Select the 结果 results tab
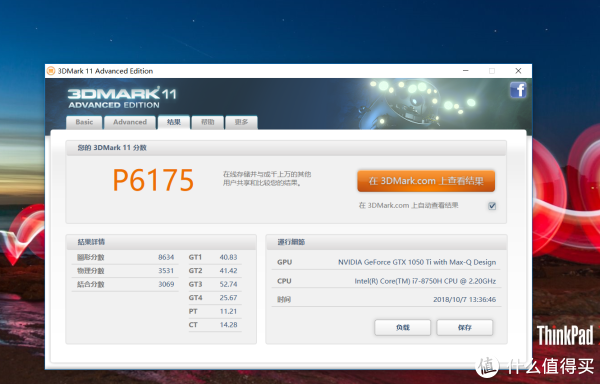Viewport: 600px width, 384px height. pos(174,122)
